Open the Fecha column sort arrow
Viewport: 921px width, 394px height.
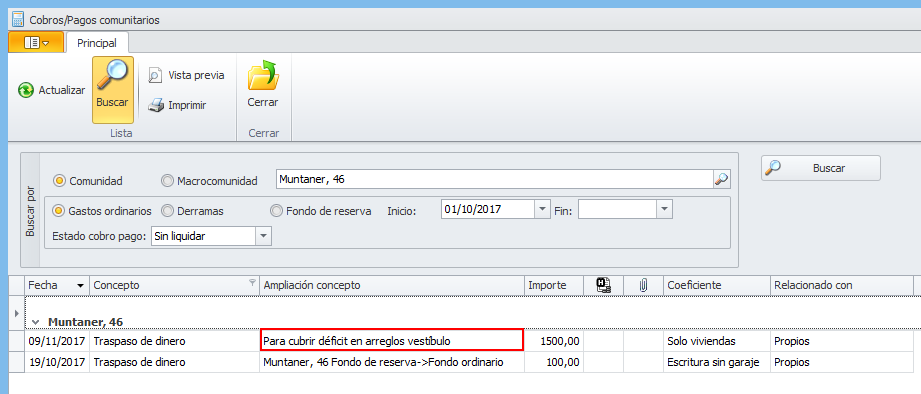tap(80, 286)
